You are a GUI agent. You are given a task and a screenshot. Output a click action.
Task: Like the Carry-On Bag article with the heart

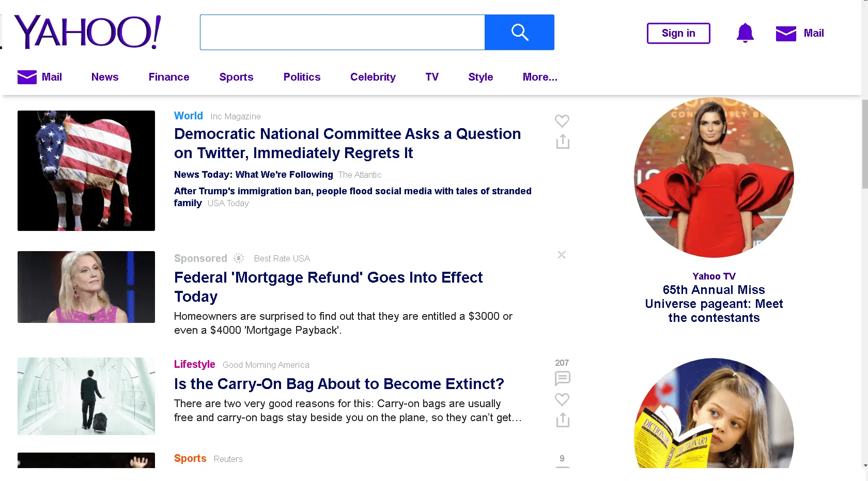tap(562, 399)
